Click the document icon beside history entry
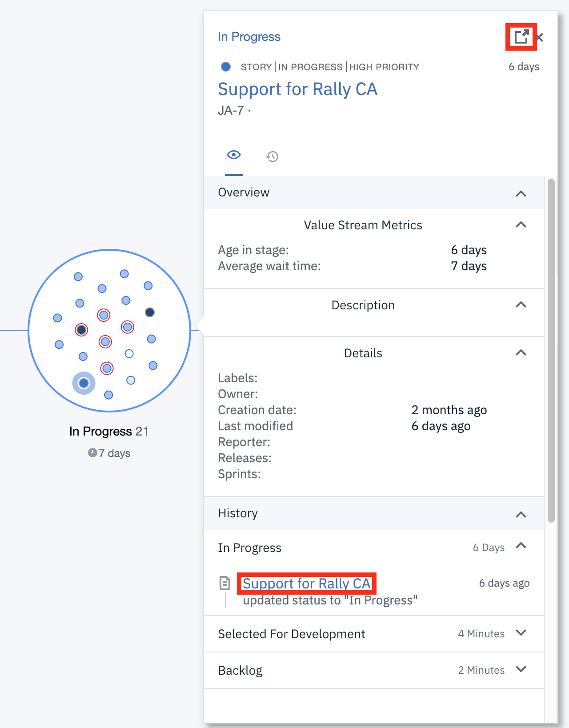The image size is (569, 728). [225, 583]
